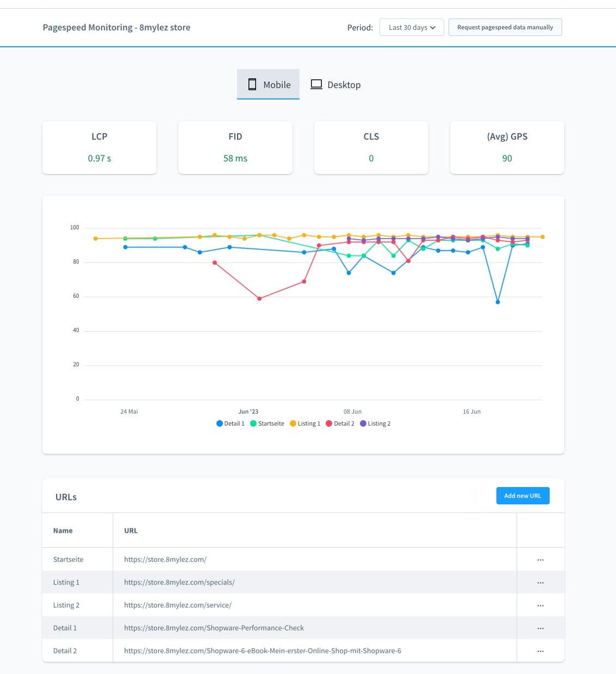The image size is (616, 674).
Task: Open the options menu for Detail 2 row
Action: (x=540, y=651)
